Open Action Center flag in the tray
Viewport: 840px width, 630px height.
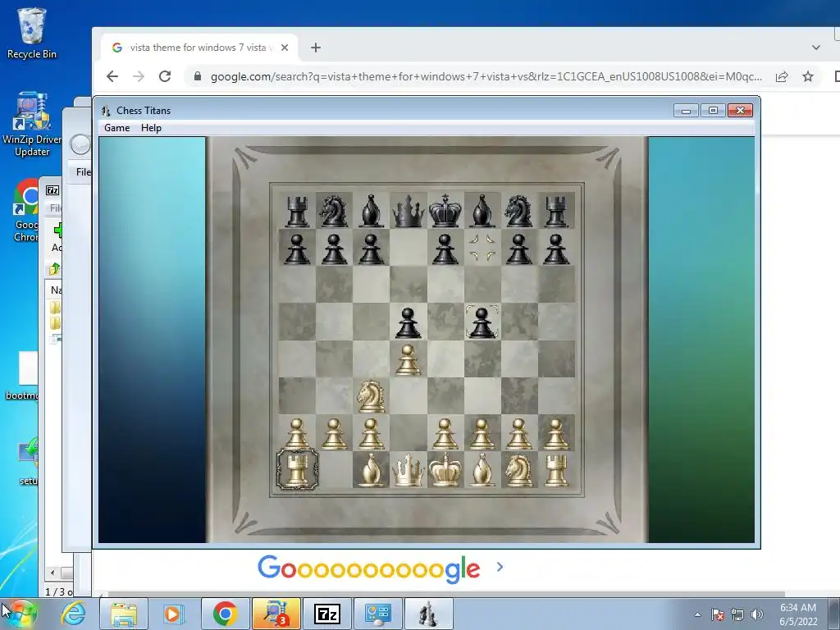click(718, 614)
